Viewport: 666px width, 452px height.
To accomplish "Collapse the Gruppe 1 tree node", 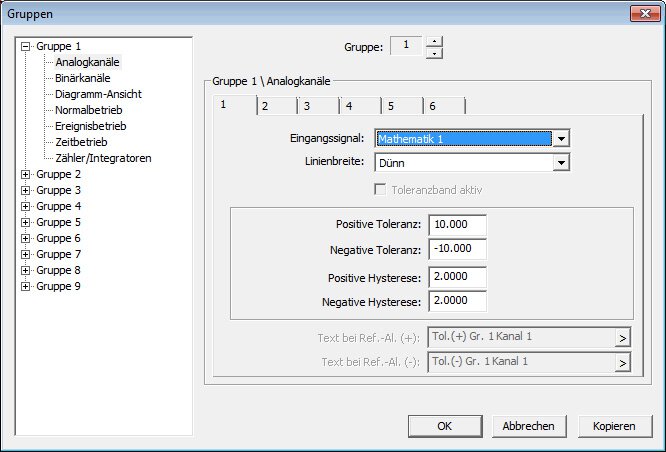I will 26,46.
